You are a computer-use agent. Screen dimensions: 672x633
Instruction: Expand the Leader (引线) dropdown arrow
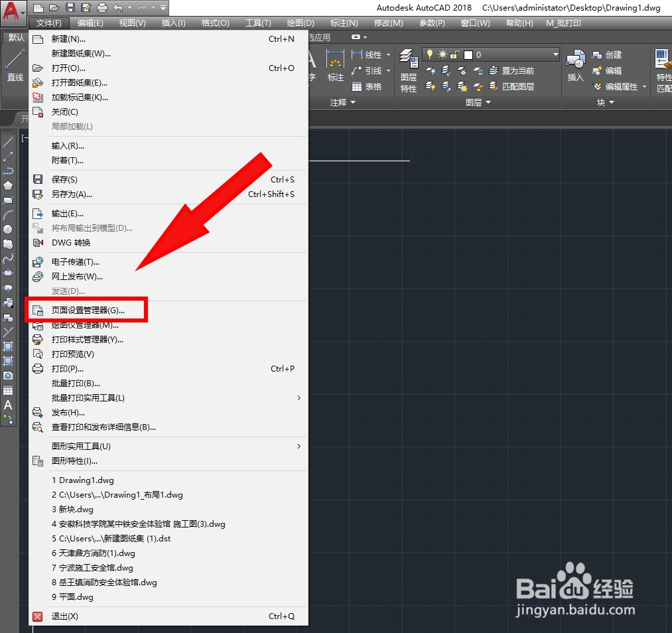[388, 71]
